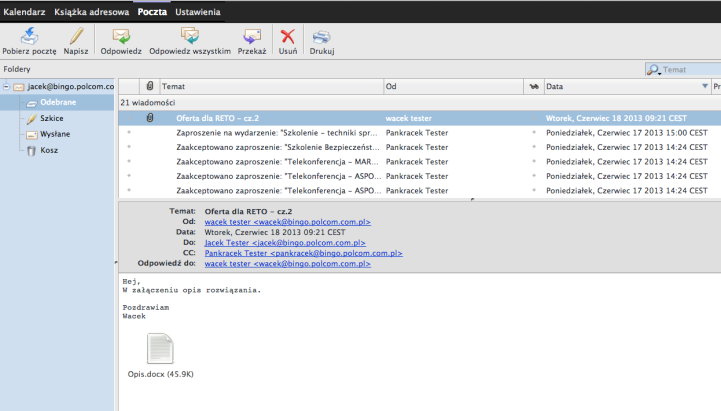Sort by the Od column header
721x411 pixels.
point(453,86)
